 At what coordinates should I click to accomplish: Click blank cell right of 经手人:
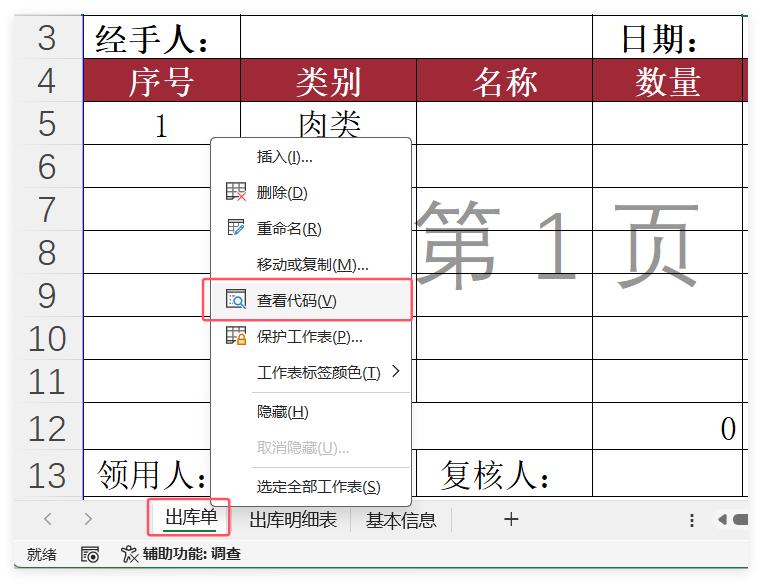[x=416, y=37]
